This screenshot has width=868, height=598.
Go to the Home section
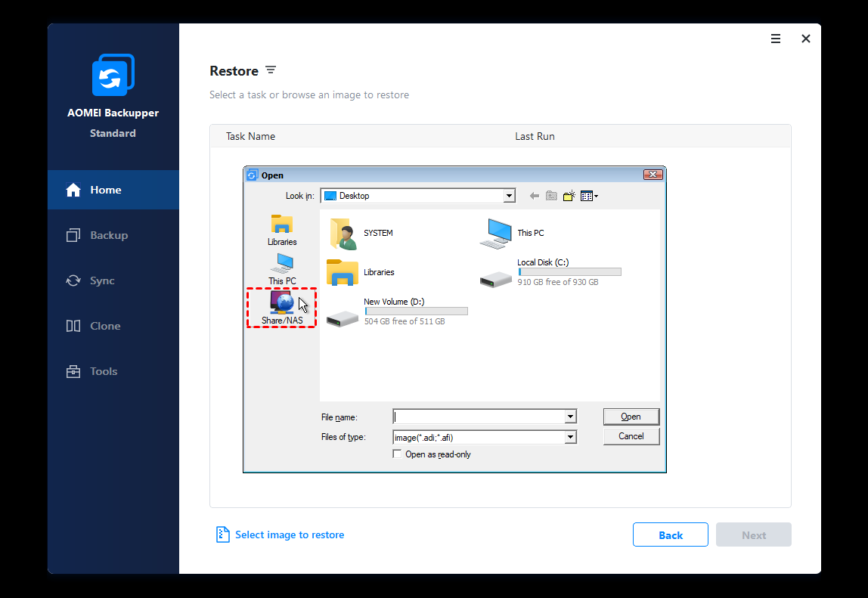click(113, 190)
